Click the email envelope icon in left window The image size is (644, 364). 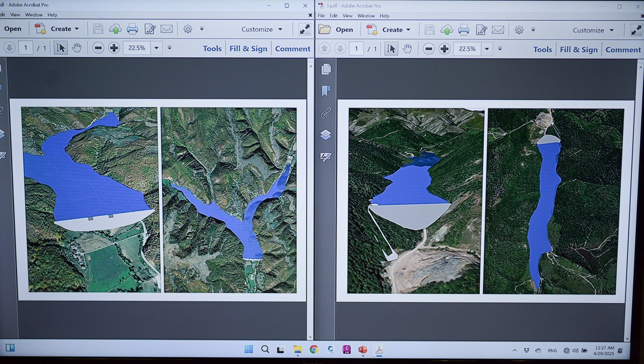166,29
